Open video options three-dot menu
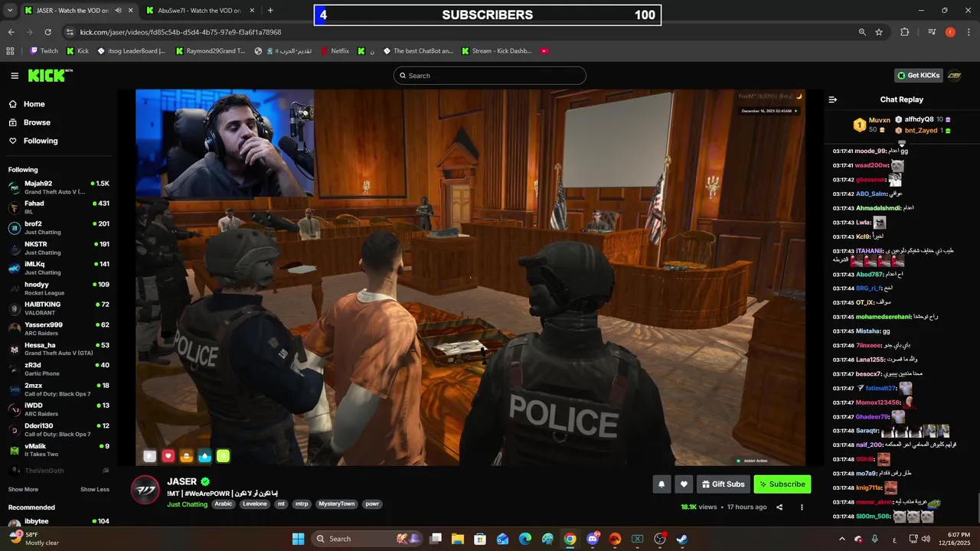 click(802, 507)
